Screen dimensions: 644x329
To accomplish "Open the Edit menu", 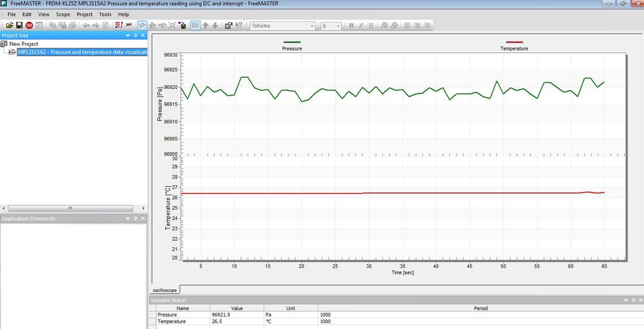I will click(26, 14).
